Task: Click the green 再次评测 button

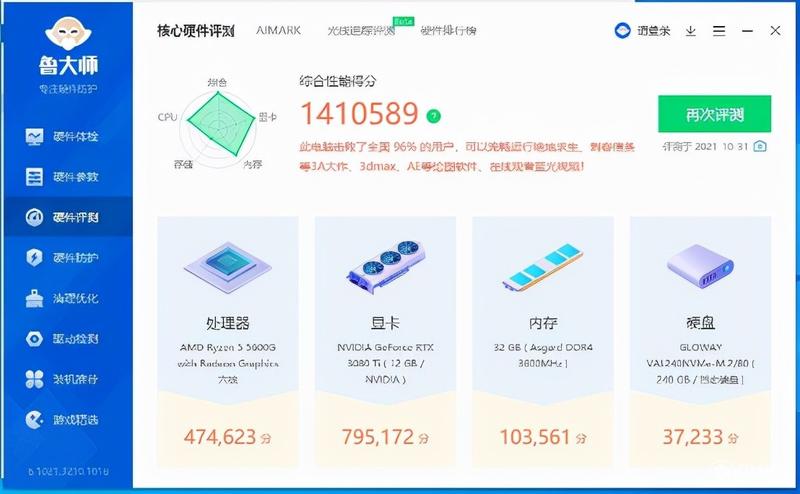Action: click(x=714, y=114)
